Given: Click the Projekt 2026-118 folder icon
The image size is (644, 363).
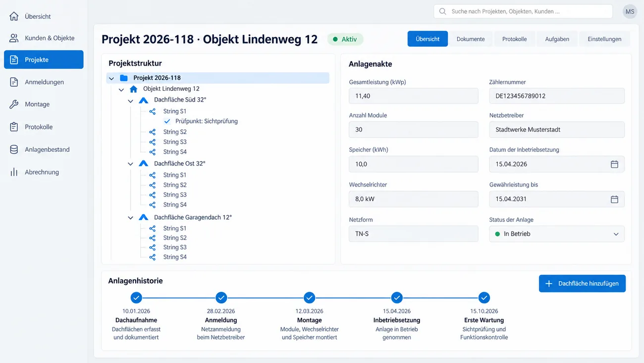Looking at the screenshot, I should click(124, 78).
